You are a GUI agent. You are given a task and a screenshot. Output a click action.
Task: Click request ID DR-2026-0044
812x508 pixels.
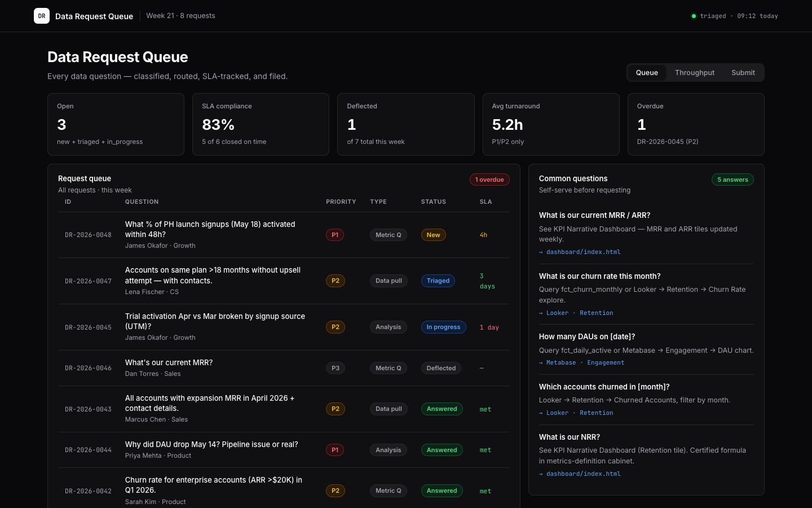click(88, 450)
